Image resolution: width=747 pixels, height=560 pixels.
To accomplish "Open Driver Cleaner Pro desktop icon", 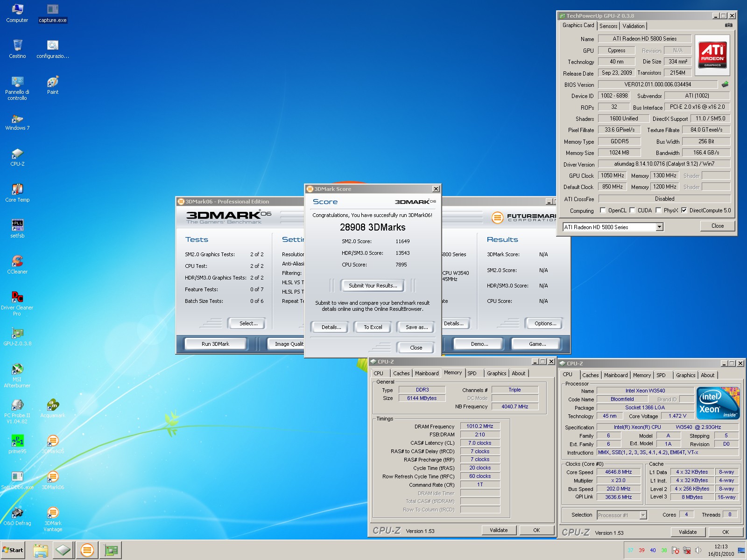I will coord(17,303).
